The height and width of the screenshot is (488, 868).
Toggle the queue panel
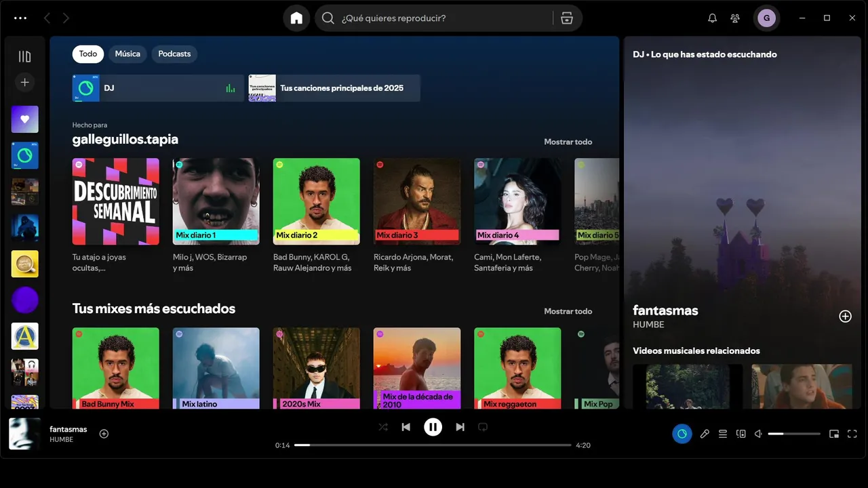pyautogui.click(x=723, y=434)
